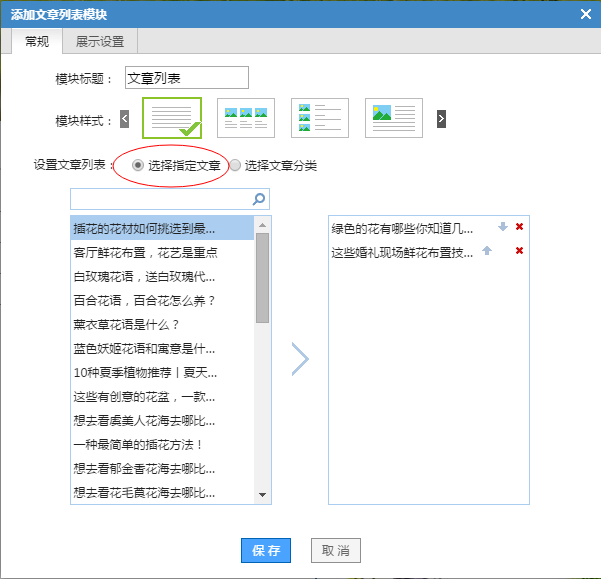Delete '这些婚礼现场鲜花布置' from selected list
This screenshot has width=601, height=579.
[519, 251]
